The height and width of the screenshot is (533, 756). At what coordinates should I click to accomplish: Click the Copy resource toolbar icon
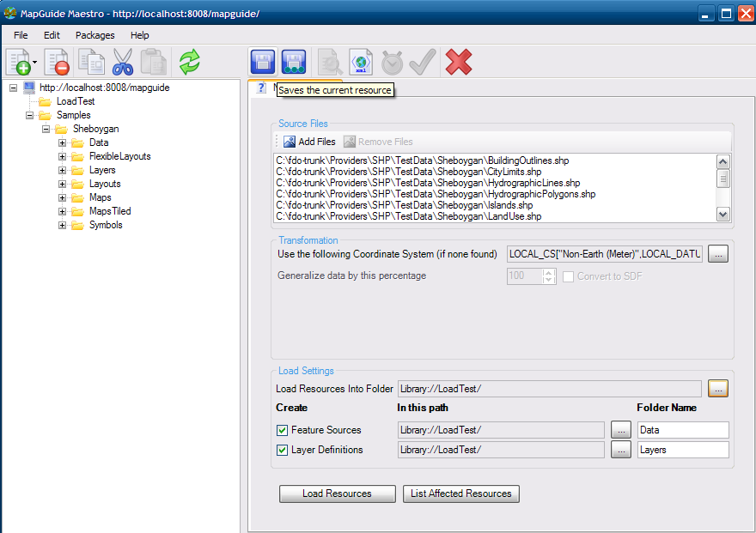[x=92, y=62]
